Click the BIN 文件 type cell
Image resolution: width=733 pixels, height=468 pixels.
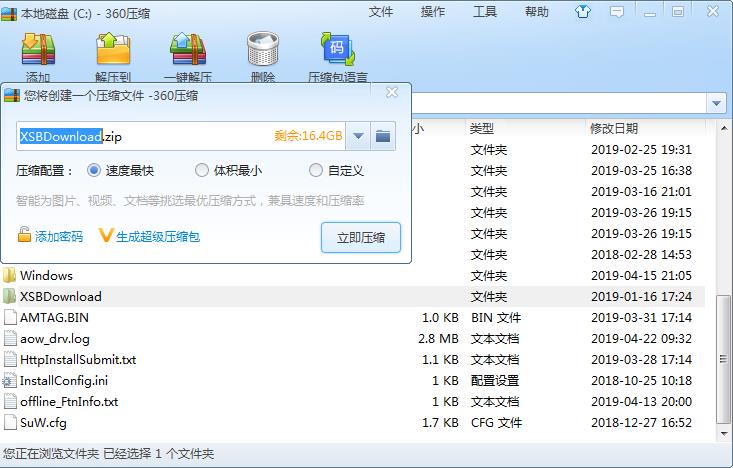[496, 317]
